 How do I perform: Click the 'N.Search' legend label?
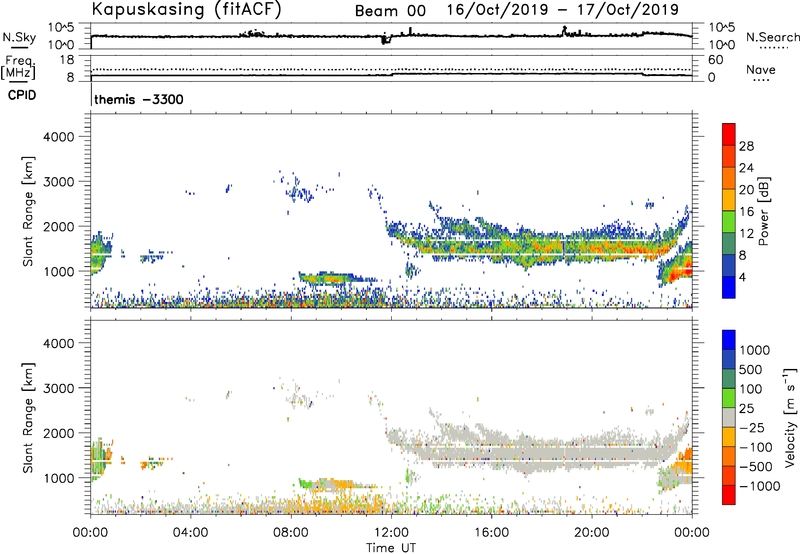point(772,37)
